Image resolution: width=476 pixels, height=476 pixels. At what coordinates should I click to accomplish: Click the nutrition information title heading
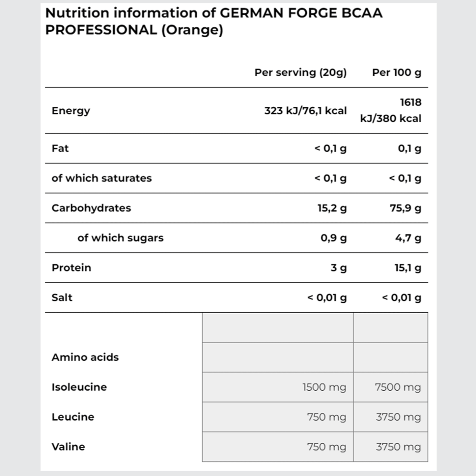click(x=213, y=21)
